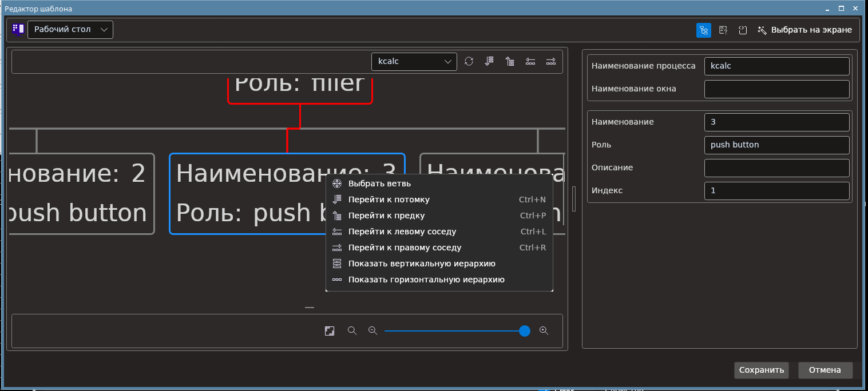868x391 pixels.
Task: Focus the empty 'Описание' field
Action: tap(777, 167)
